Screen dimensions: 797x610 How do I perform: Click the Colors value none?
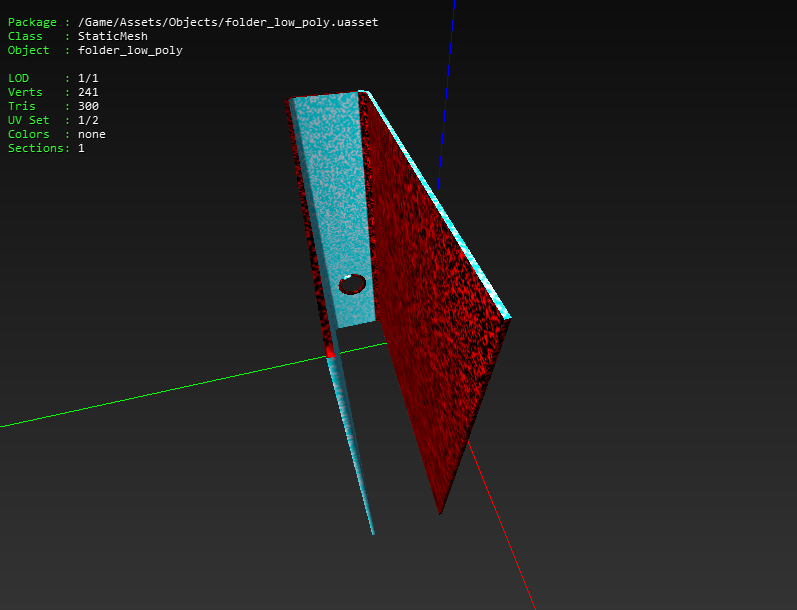(91, 134)
